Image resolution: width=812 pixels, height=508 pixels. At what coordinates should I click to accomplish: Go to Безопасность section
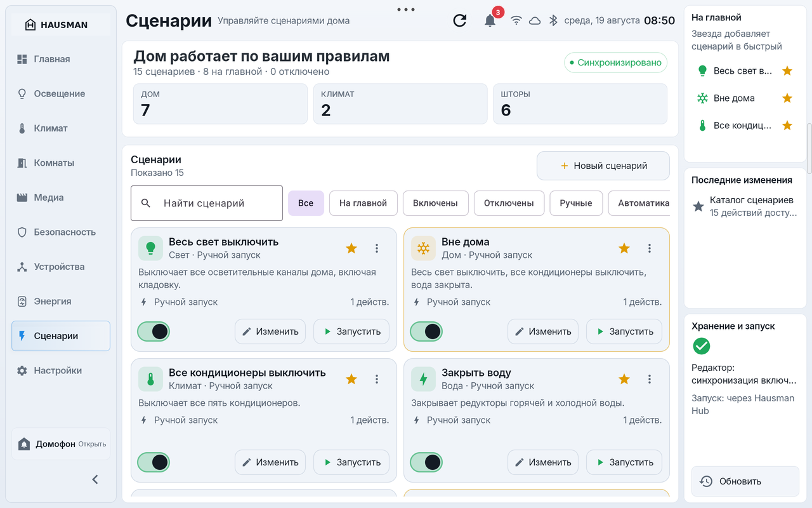61,232
